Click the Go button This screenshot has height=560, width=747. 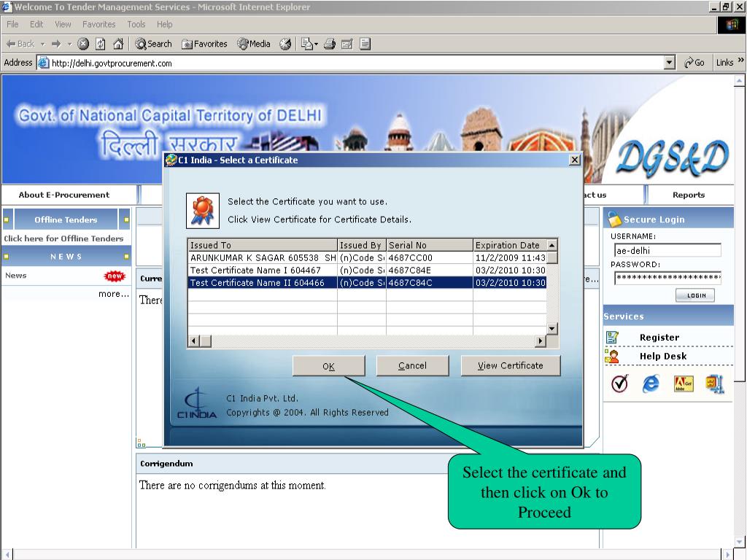694,63
